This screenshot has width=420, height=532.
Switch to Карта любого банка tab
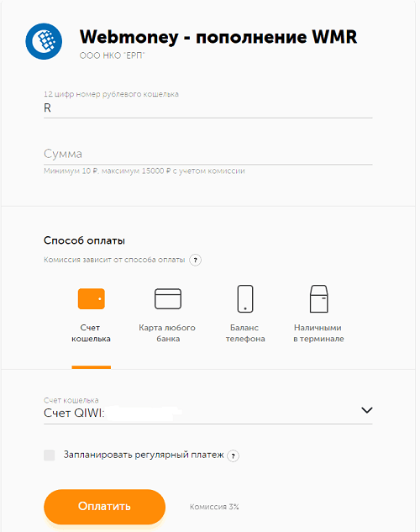pyautogui.click(x=167, y=333)
